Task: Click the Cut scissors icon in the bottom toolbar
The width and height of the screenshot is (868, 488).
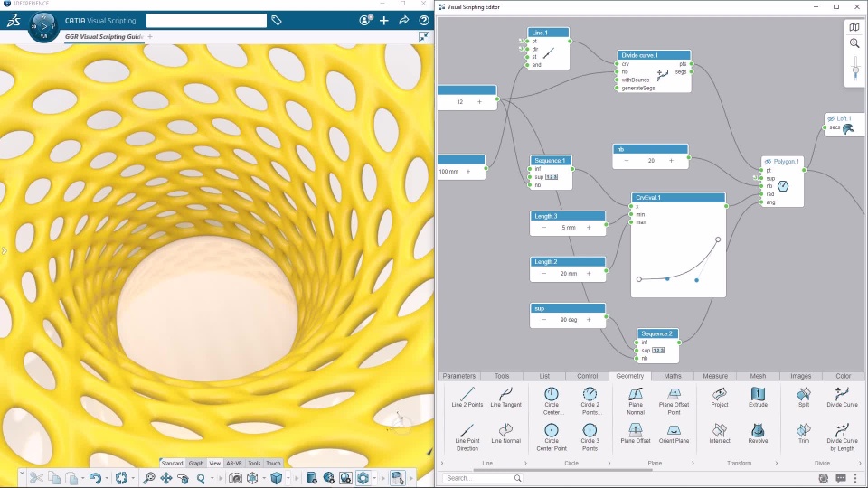Action: [36, 477]
